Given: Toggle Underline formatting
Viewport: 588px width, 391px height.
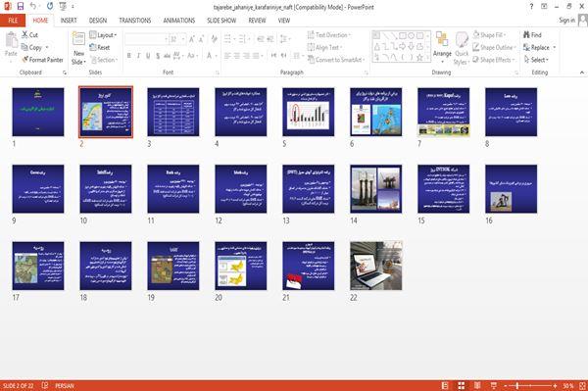Looking at the screenshot, I should [148, 56].
